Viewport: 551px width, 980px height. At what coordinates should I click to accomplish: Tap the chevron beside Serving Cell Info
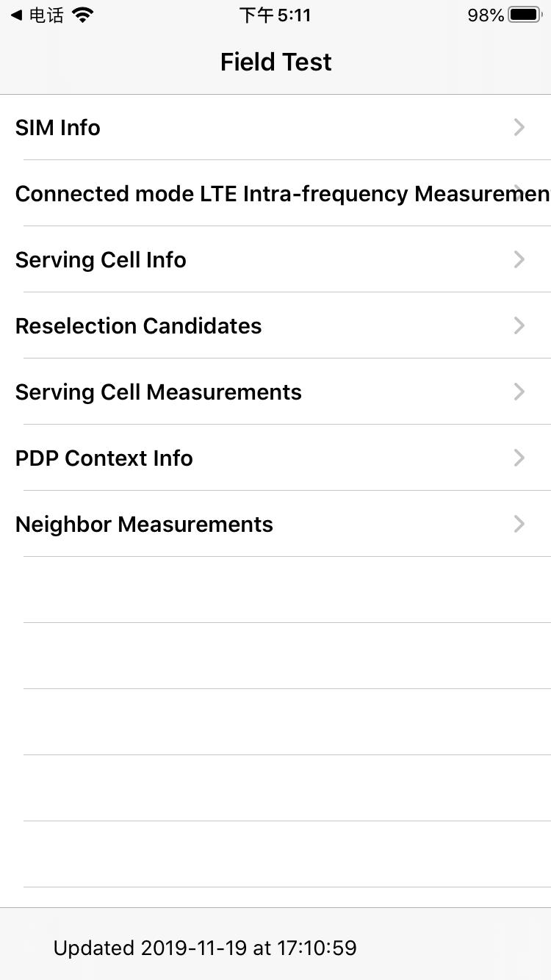click(519, 259)
